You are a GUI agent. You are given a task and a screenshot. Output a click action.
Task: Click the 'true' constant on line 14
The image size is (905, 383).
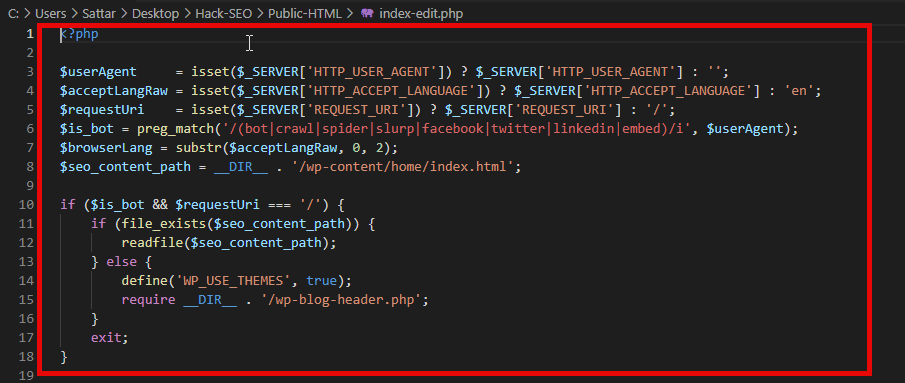tap(321, 281)
